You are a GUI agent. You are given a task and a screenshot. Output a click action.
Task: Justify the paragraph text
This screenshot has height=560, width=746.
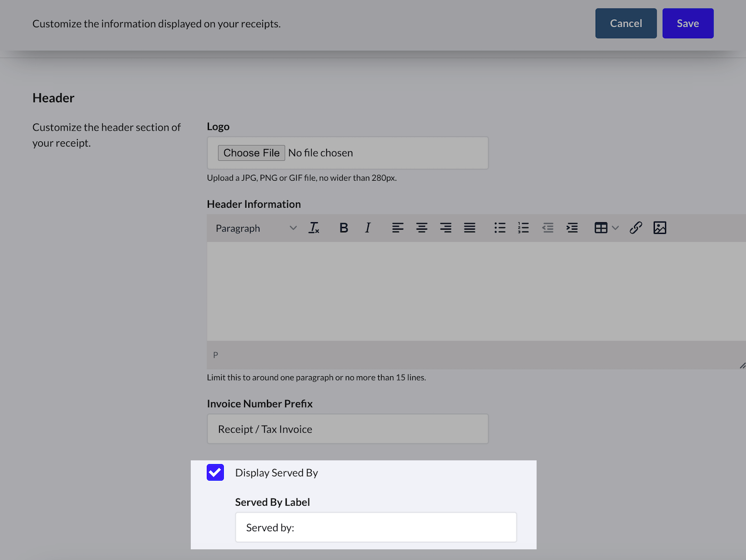pyautogui.click(x=469, y=228)
